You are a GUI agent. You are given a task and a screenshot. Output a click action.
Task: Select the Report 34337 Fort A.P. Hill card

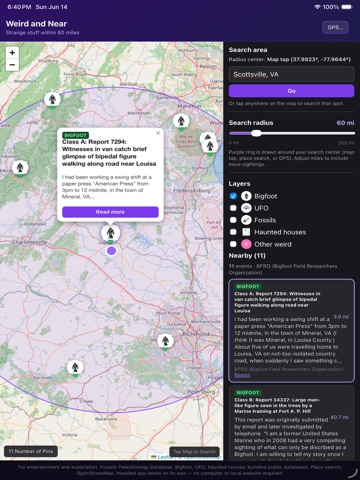point(291,423)
